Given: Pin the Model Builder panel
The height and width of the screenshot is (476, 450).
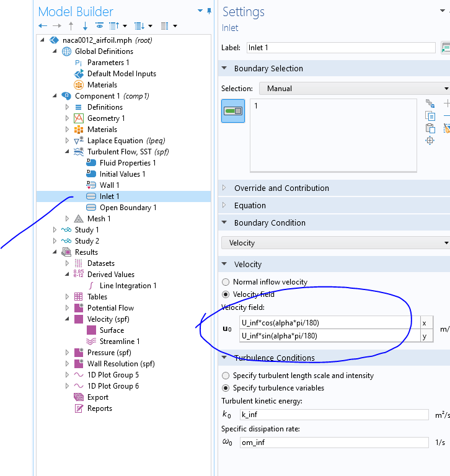Looking at the screenshot, I should 209,11.
